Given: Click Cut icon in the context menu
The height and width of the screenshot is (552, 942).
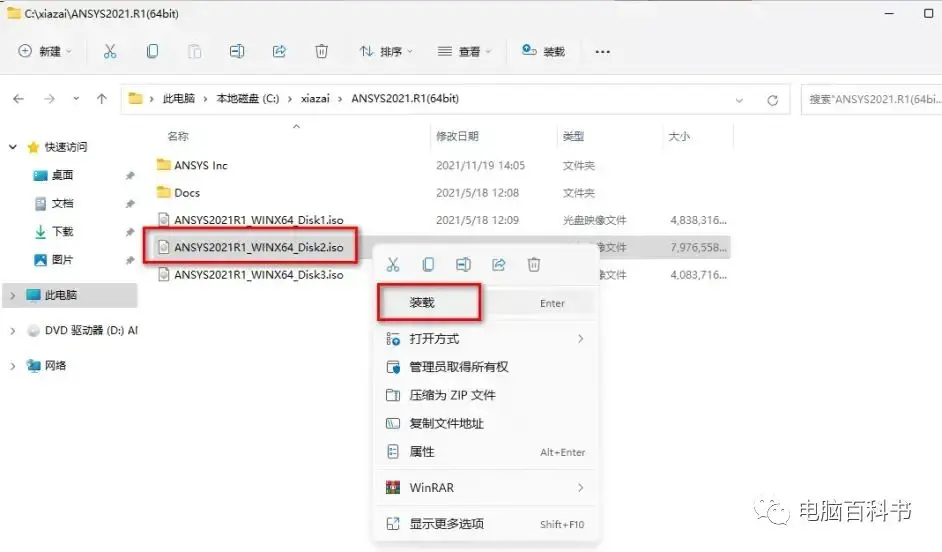Looking at the screenshot, I should click(393, 264).
